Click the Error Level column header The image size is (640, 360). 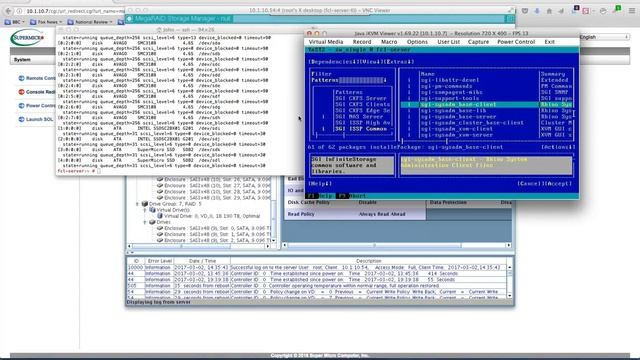click(159, 261)
